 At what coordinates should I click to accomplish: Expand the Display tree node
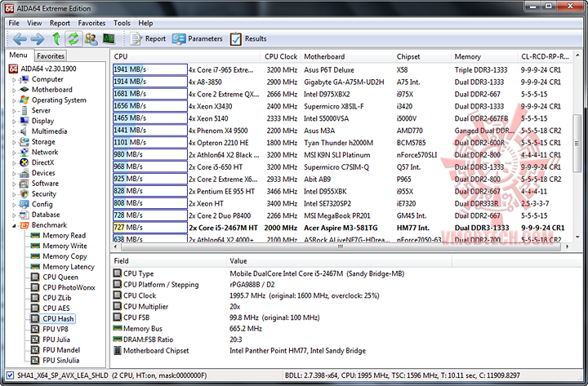pyautogui.click(x=14, y=122)
